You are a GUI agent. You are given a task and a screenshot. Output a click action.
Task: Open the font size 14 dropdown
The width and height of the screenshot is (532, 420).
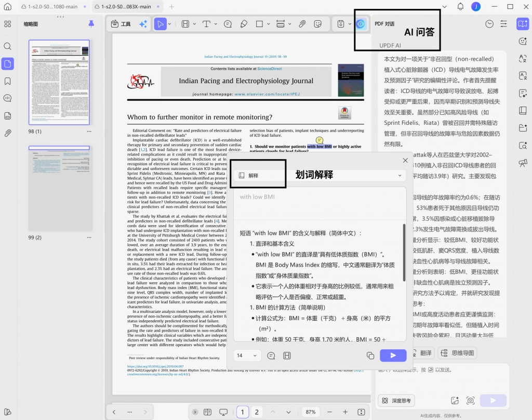[247, 356]
